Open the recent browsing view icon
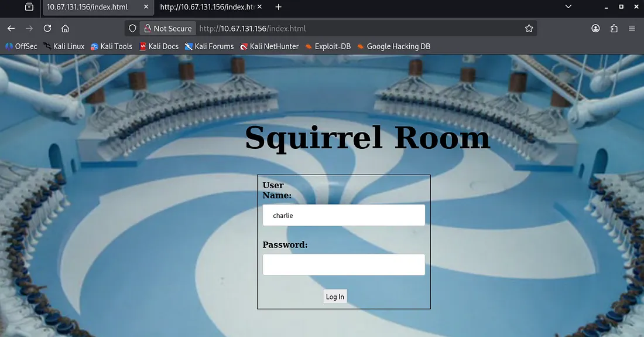 pos(29,7)
